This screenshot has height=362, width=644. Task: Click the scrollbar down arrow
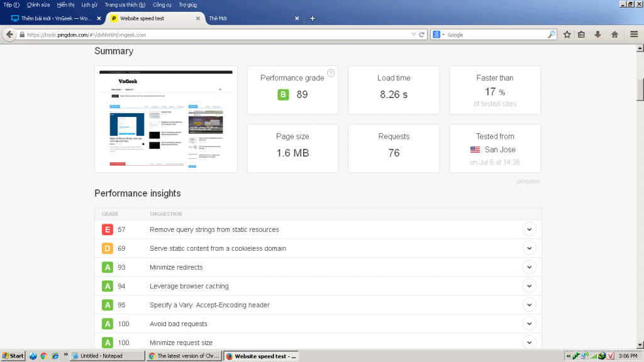coord(640,345)
